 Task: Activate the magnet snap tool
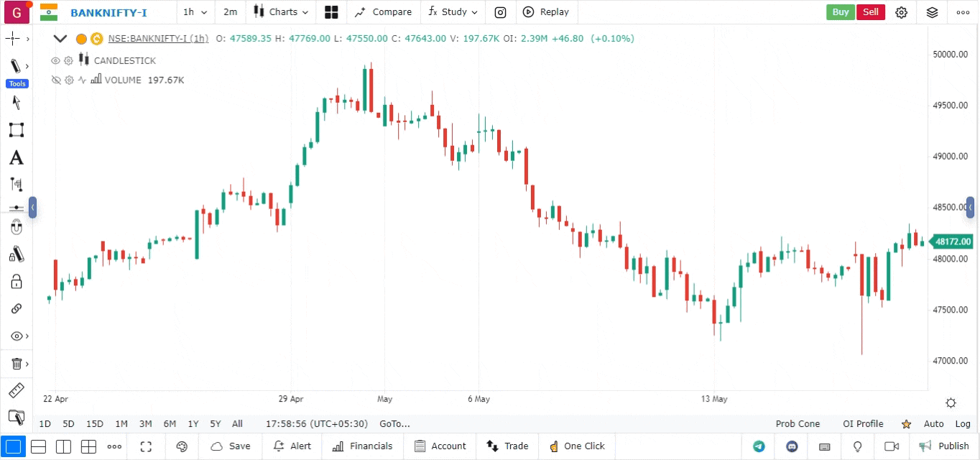tap(16, 228)
